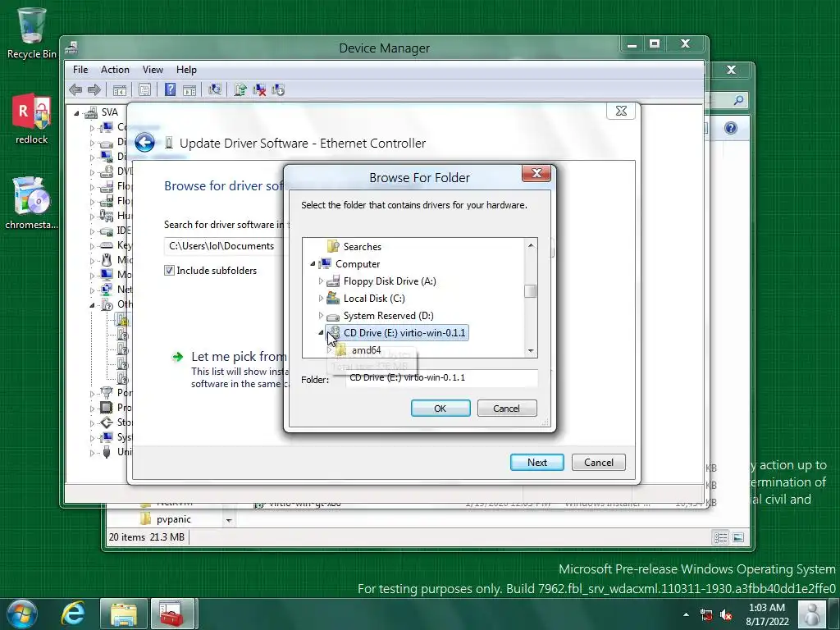
Task: Switch Explorer to details view icon
Action: [x=721, y=537]
